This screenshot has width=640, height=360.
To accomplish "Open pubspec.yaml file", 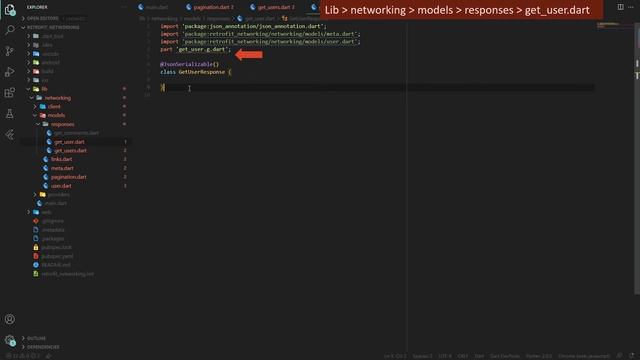I will pyautogui.click(x=57, y=256).
